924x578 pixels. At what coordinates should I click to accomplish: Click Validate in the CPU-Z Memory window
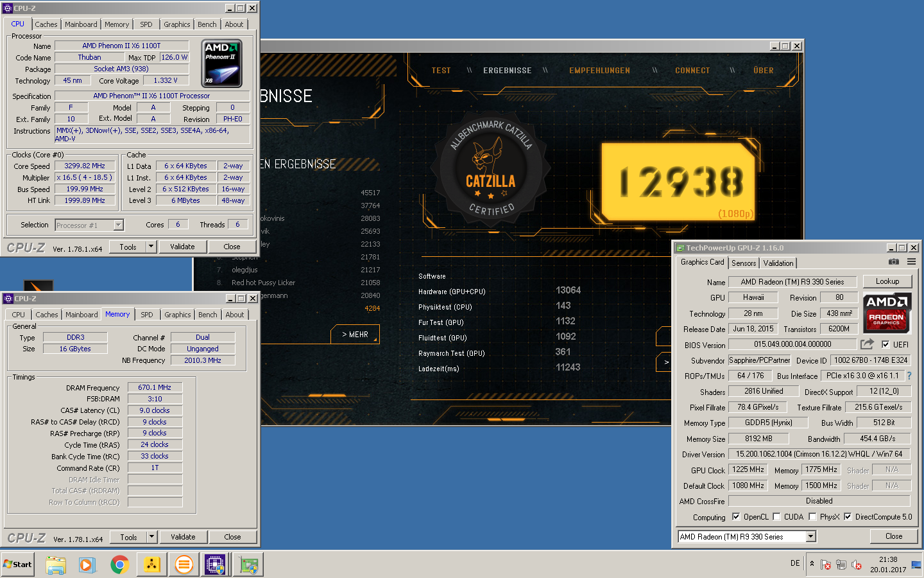(x=183, y=537)
